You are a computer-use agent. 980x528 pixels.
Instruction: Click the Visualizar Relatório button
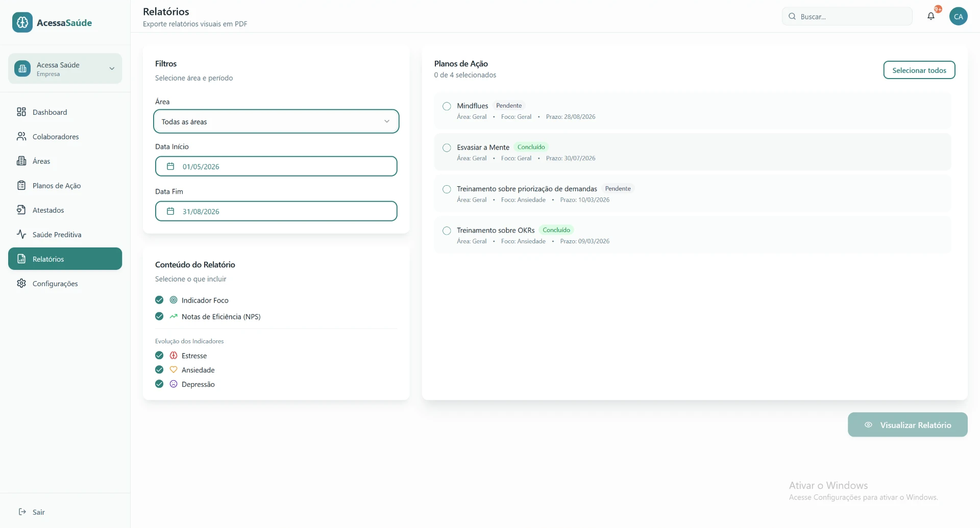[908, 424]
